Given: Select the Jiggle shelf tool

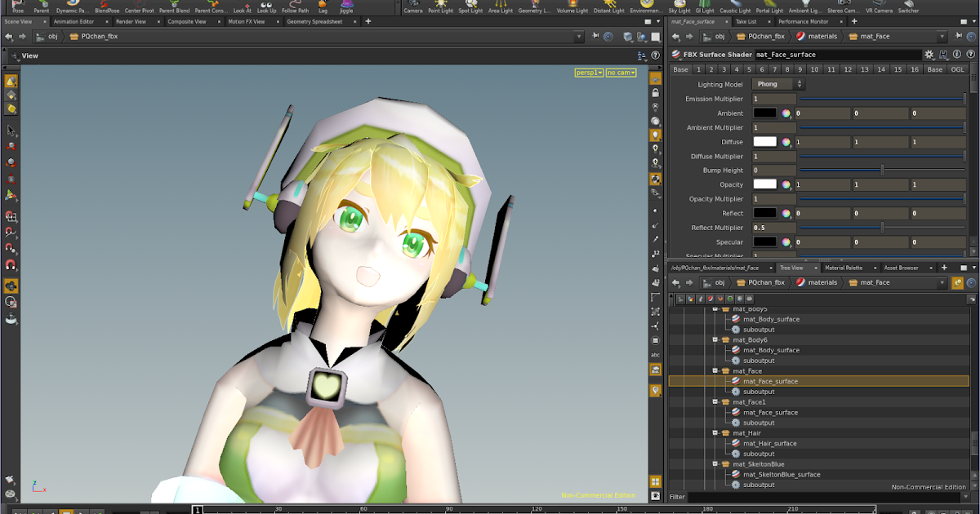Looking at the screenshot, I should [x=345, y=7].
